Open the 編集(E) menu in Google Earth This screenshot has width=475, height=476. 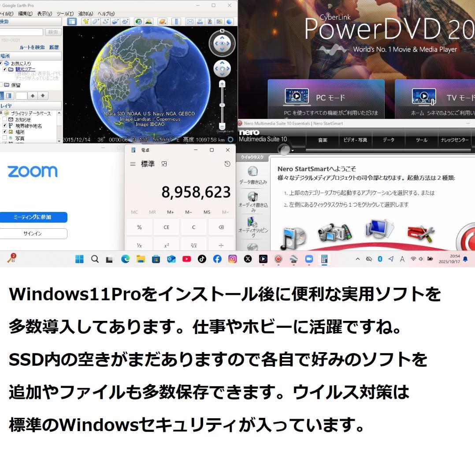point(26,13)
